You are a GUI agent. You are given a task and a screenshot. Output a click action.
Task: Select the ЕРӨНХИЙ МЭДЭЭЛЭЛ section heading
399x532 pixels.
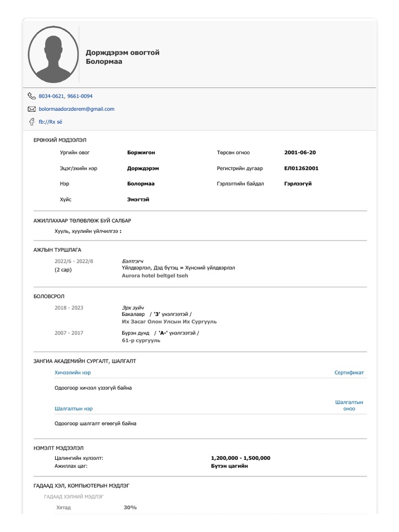[60, 140]
